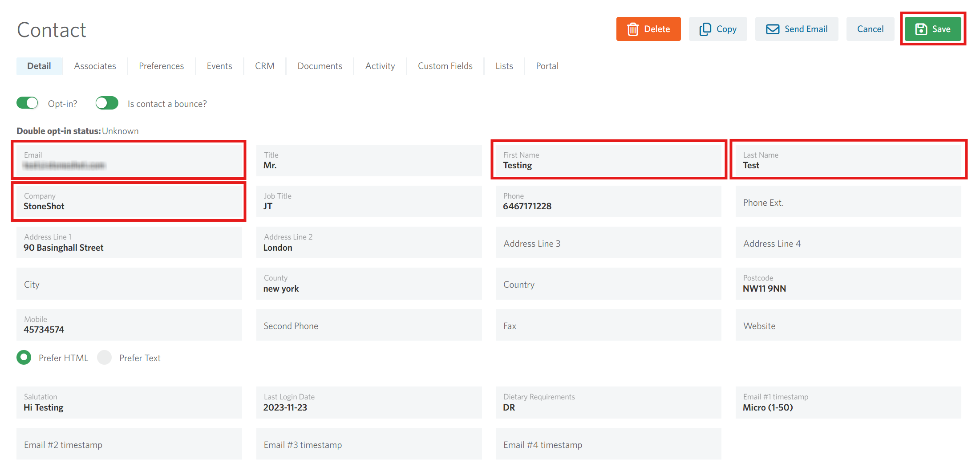Click the Title field showing Mr.
980x476 pixels.
point(369,160)
